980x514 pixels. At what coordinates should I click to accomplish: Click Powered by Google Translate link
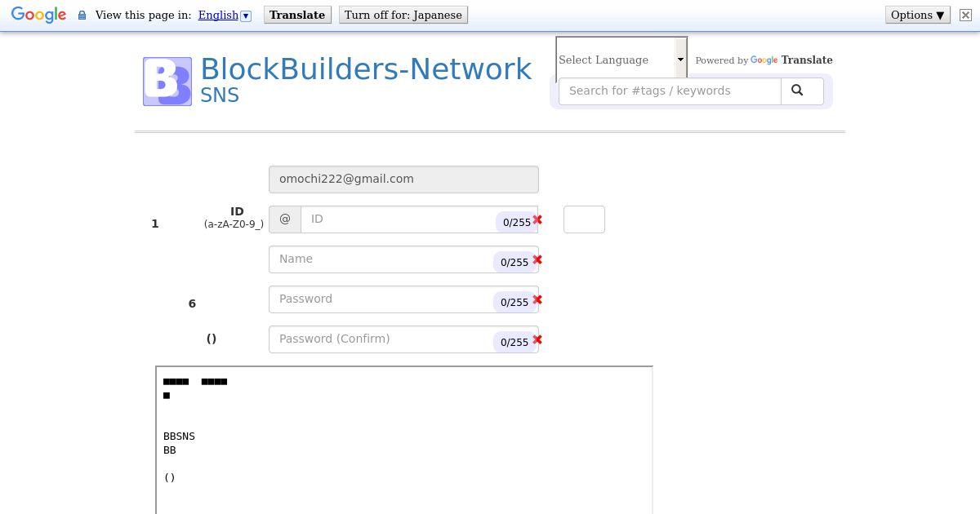[x=764, y=60]
